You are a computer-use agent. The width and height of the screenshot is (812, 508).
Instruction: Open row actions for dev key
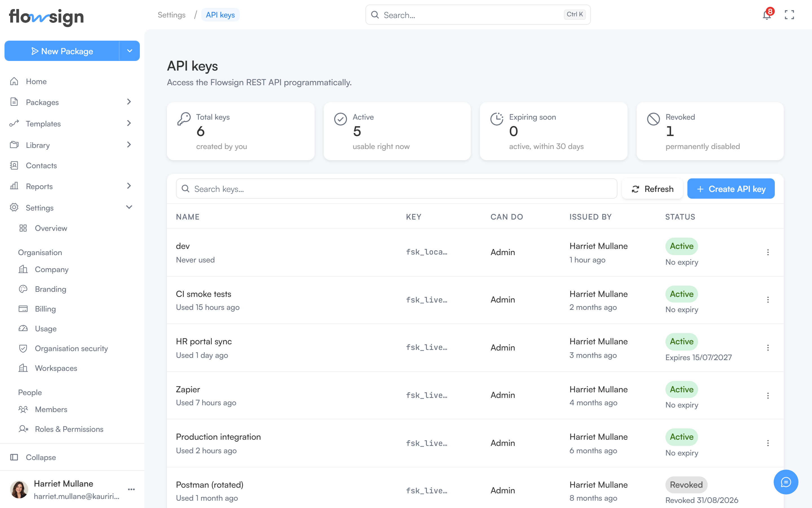[768, 252]
